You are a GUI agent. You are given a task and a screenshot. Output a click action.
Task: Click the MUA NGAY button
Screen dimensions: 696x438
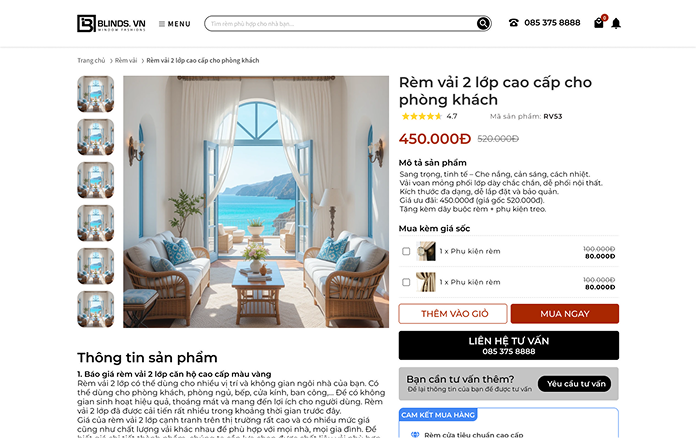point(565,314)
